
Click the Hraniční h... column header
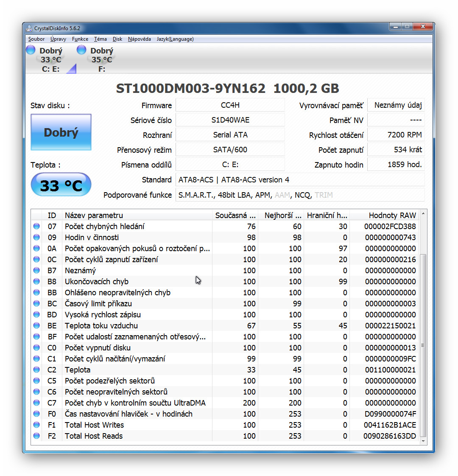tap(327, 215)
